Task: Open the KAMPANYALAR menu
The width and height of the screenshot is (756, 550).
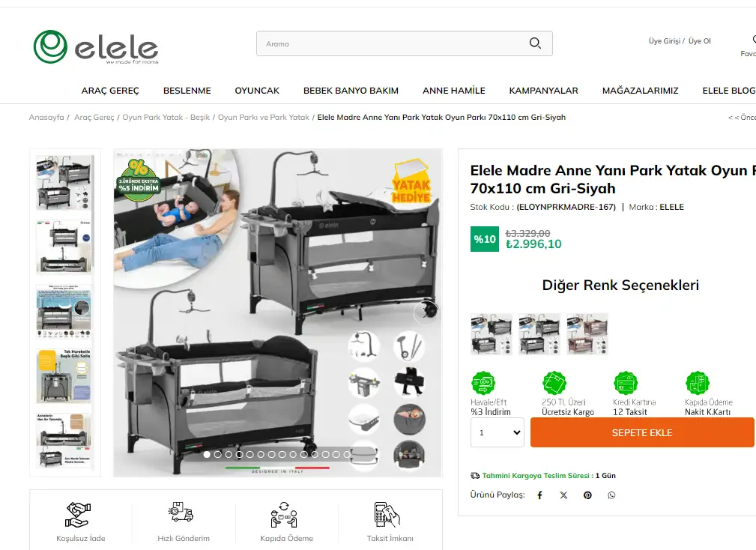Action: [x=543, y=91]
